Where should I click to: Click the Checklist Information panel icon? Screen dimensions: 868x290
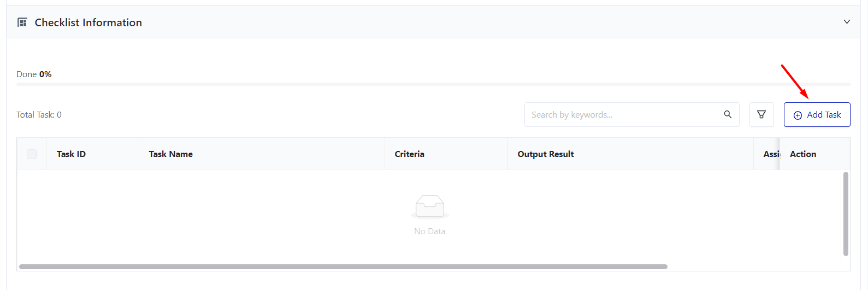point(22,22)
